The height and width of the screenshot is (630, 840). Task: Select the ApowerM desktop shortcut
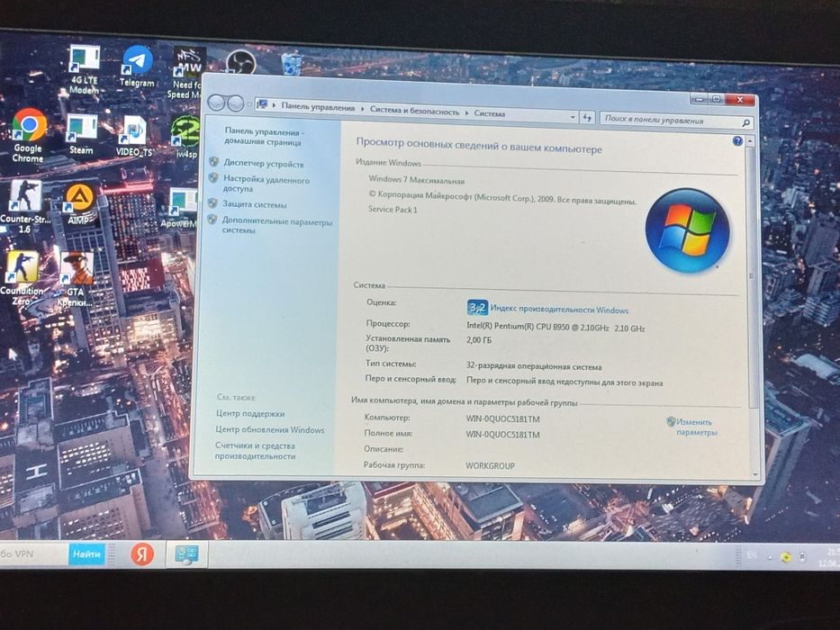(181, 209)
